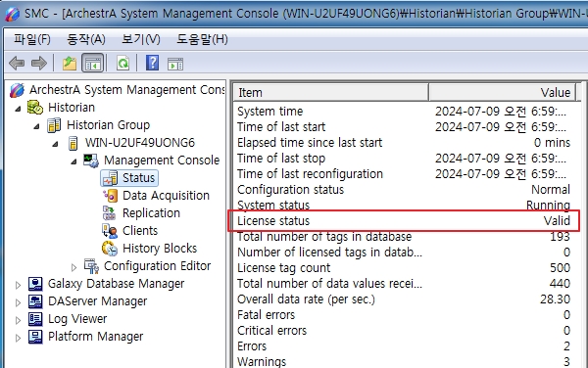Click the Status node icon
Viewport: 588px width, 368px height.
(x=110, y=178)
